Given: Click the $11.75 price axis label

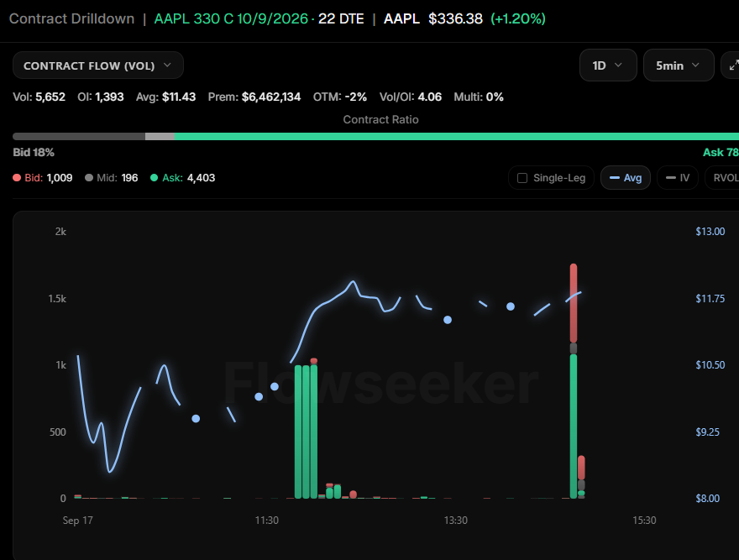Looking at the screenshot, I should 710,298.
